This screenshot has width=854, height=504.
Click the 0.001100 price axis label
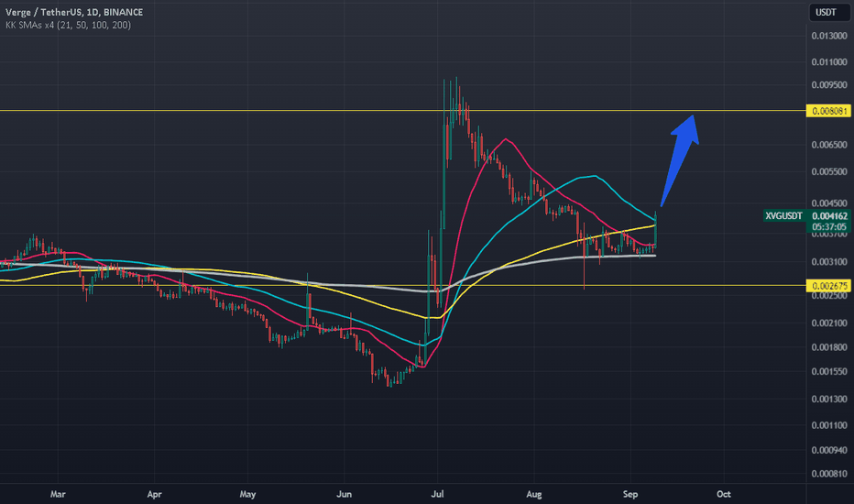click(x=829, y=425)
